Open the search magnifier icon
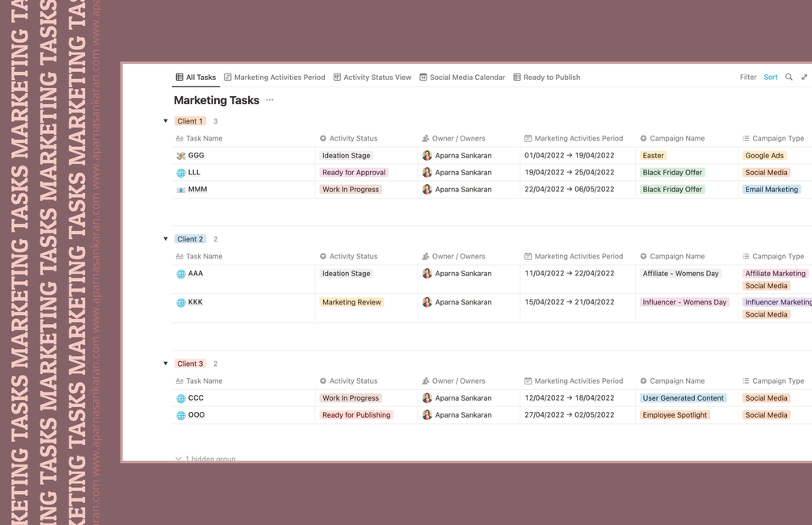This screenshot has width=812, height=525. click(x=789, y=78)
